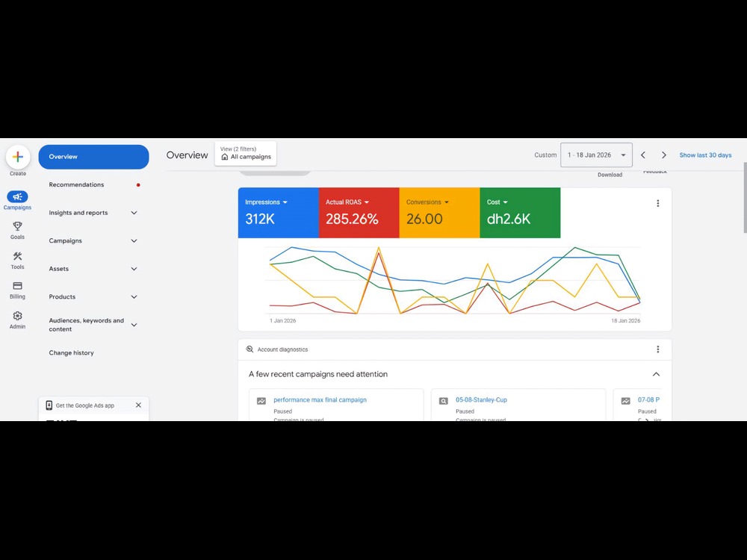The image size is (747, 560).
Task: Expand the Assets menu section
Action: click(x=134, y=269)
